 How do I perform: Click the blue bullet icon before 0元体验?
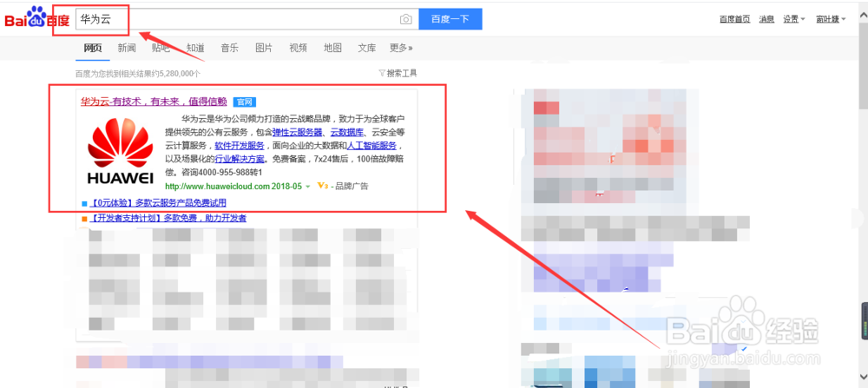[x=84, y=203]
